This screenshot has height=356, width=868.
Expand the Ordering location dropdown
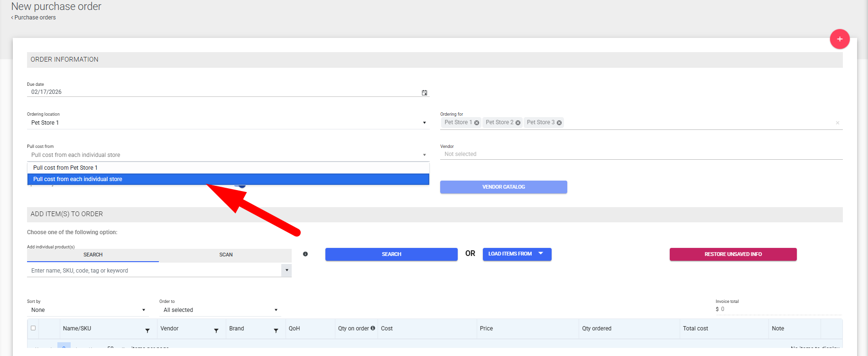(424, 123)
